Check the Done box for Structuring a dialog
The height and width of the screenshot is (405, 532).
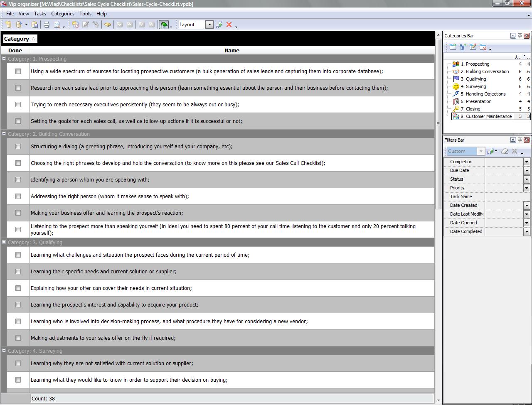click(x=18, y=146)
